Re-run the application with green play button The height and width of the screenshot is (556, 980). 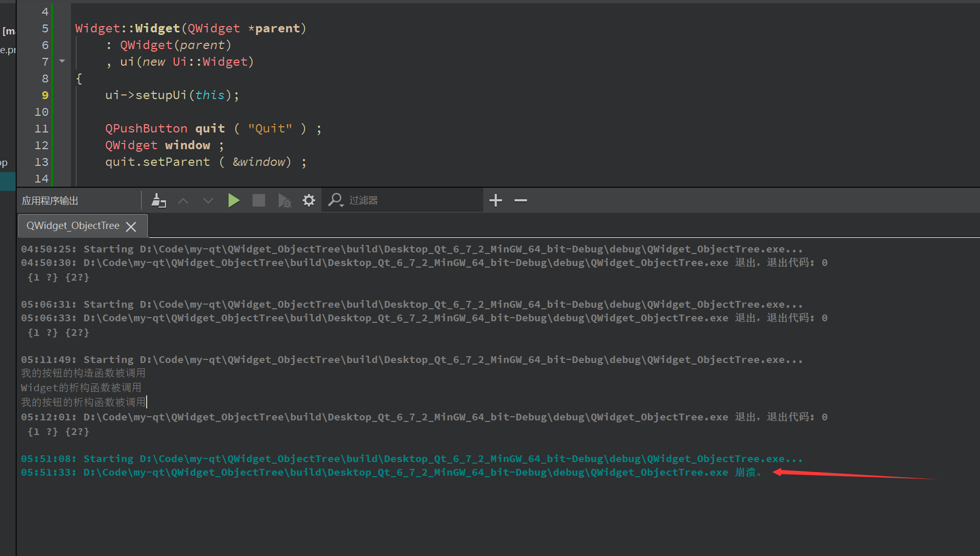coord(234,200)
